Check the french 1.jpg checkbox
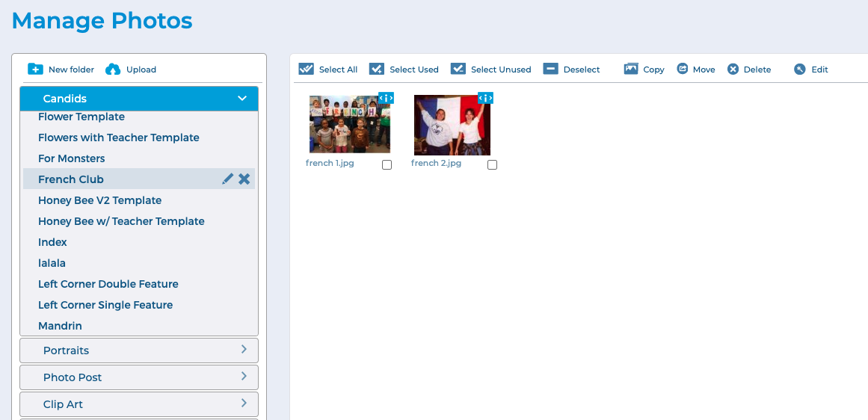 point(387,165)
